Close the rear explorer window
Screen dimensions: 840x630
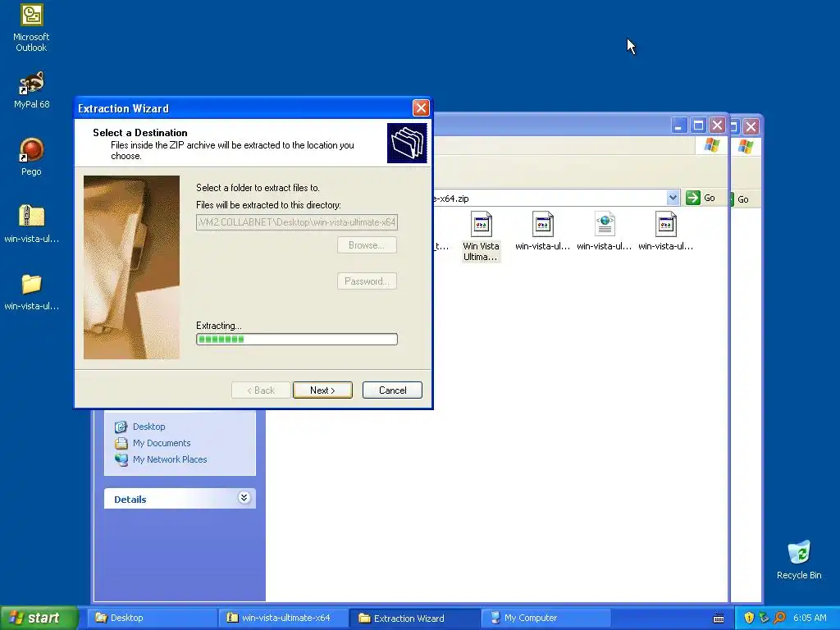point(751,126)
